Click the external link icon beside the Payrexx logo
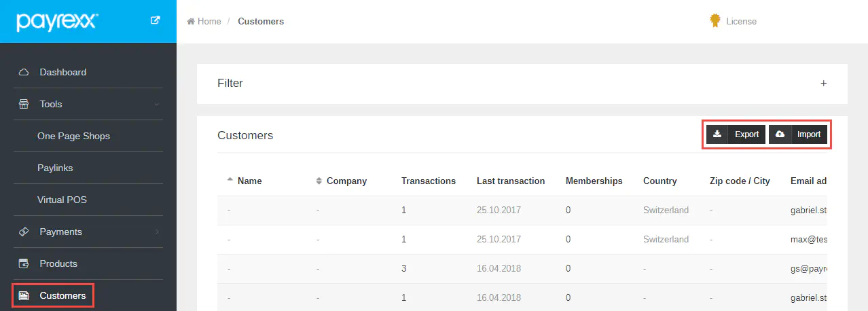 click(x=155, y=20)
